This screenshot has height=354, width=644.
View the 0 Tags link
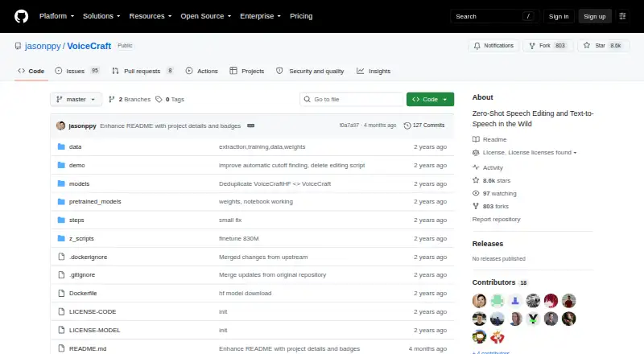170,100
